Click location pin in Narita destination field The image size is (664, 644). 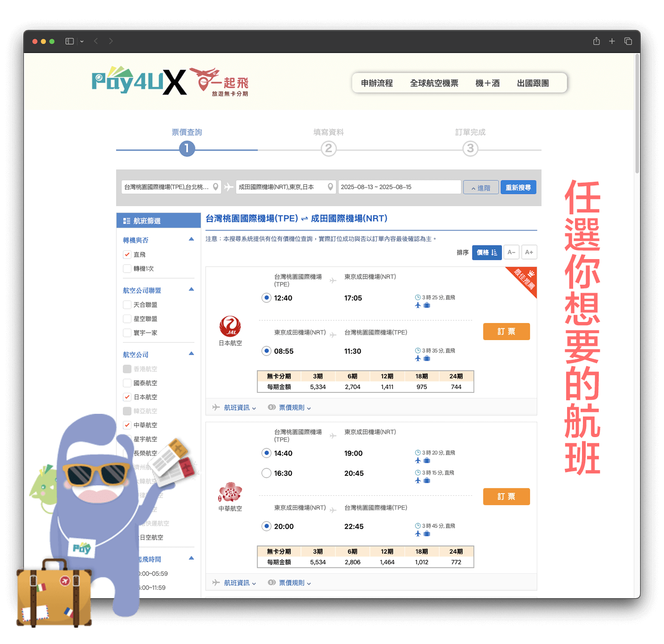pos(330,187)
